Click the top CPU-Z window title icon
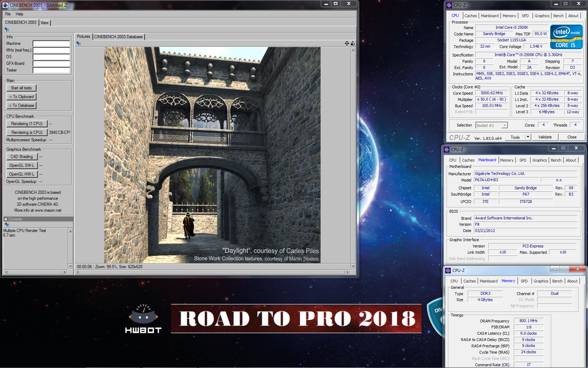 [x=449, y=5]
